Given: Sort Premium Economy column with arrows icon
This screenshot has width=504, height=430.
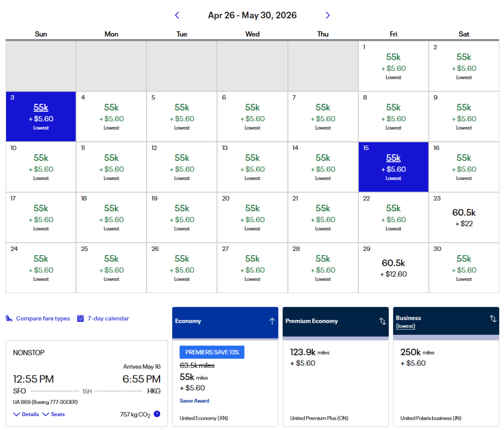Looking at the screenshot, I should [382, 321].
